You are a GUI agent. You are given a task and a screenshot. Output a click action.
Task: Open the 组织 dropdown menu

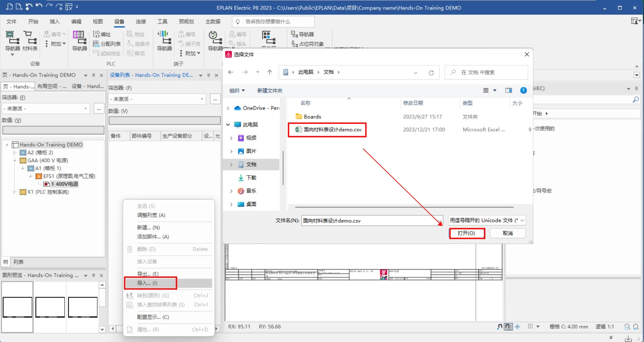[x=237, y=90]
